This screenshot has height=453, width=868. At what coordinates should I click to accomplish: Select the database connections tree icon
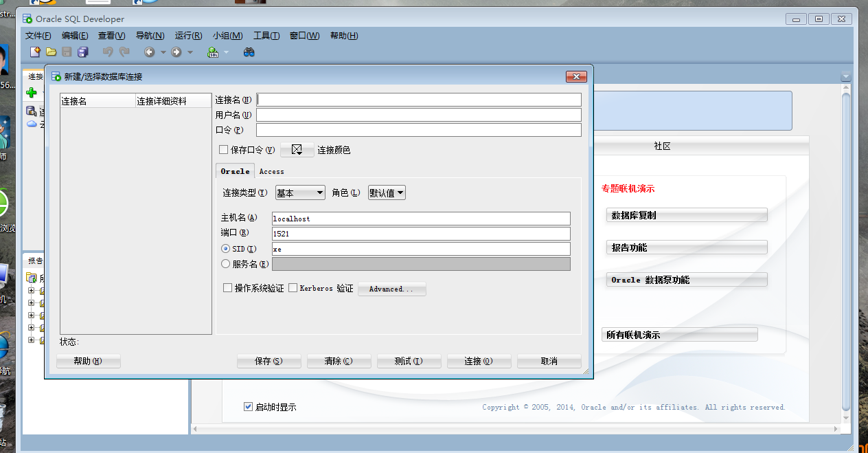pyautogui.click(x=32, y=111)
